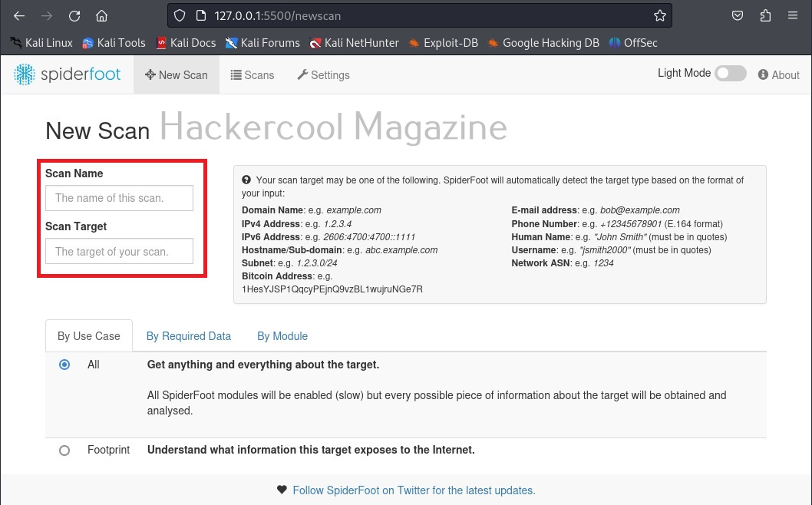Viewport: 812px width, 505px height.
Task: Click the heart icon in the footer
Action: click(x=282, y=490)
